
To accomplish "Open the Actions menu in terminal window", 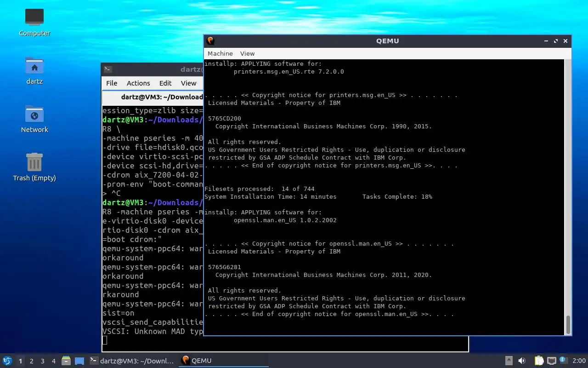I will [x=138, y=83].
